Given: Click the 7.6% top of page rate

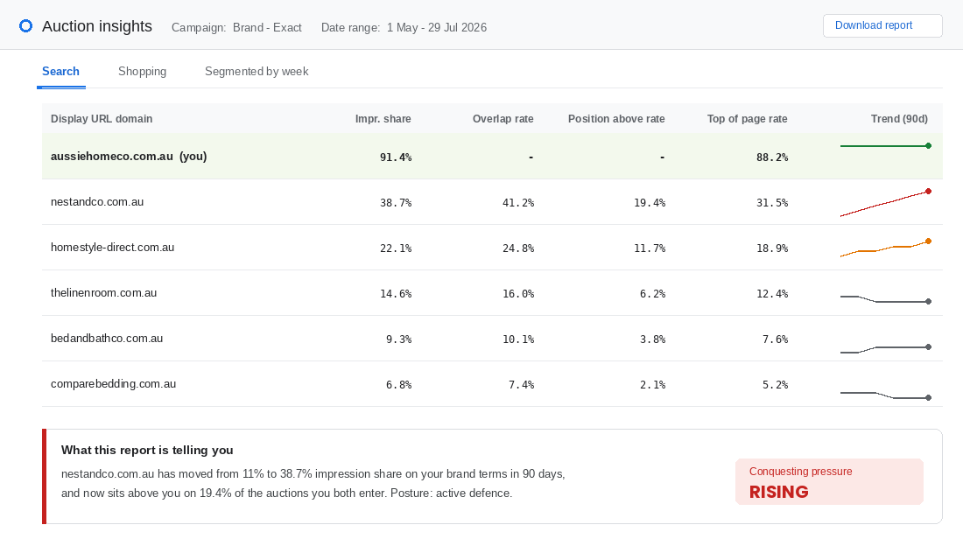Looking at the screenshot, I should tap(775, 339).
